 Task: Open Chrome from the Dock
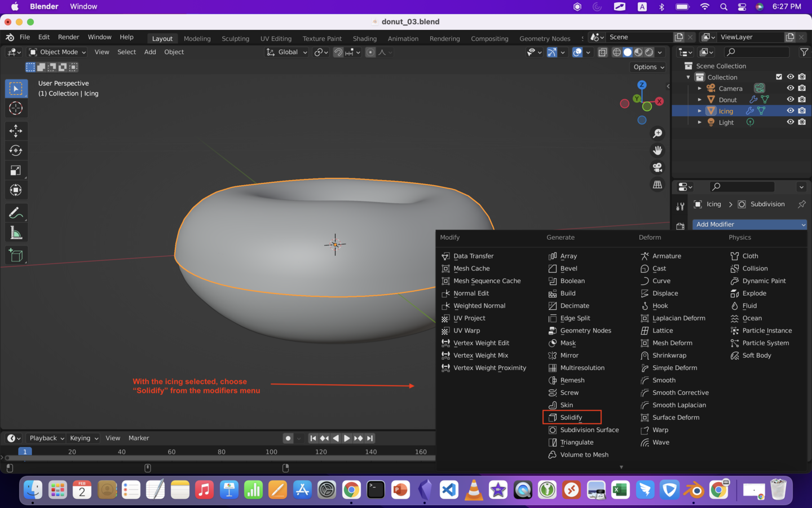[351, 490]
